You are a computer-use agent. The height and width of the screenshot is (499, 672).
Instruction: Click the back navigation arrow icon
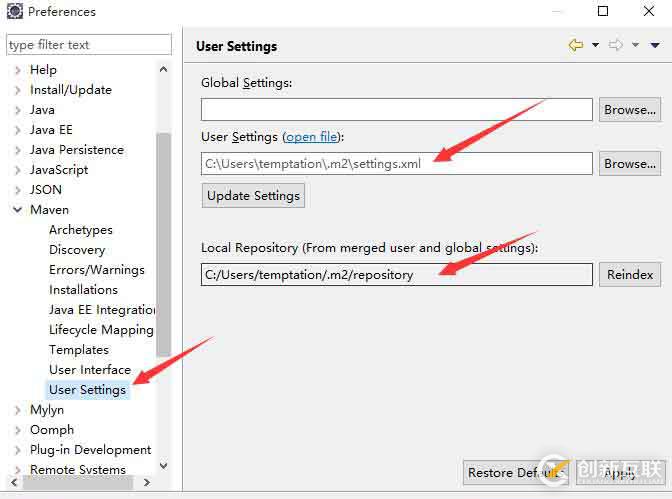pyautogui.click(x=576, y=45)
